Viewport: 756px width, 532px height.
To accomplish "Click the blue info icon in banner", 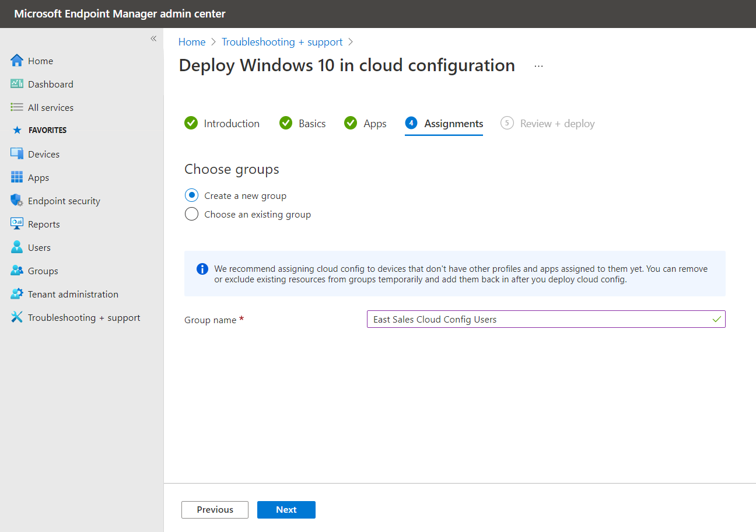I will click(x=202, y=269).
